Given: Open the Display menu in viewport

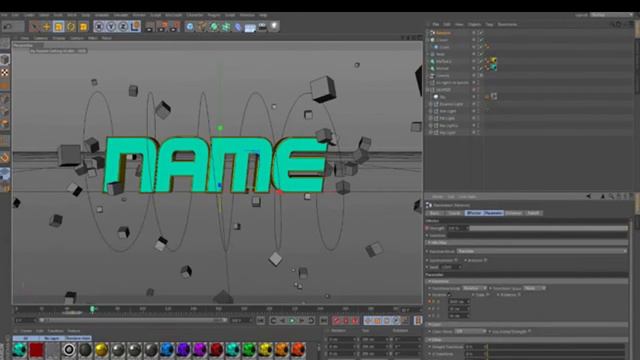Looking at the screenshot, I should pos(58,38).
